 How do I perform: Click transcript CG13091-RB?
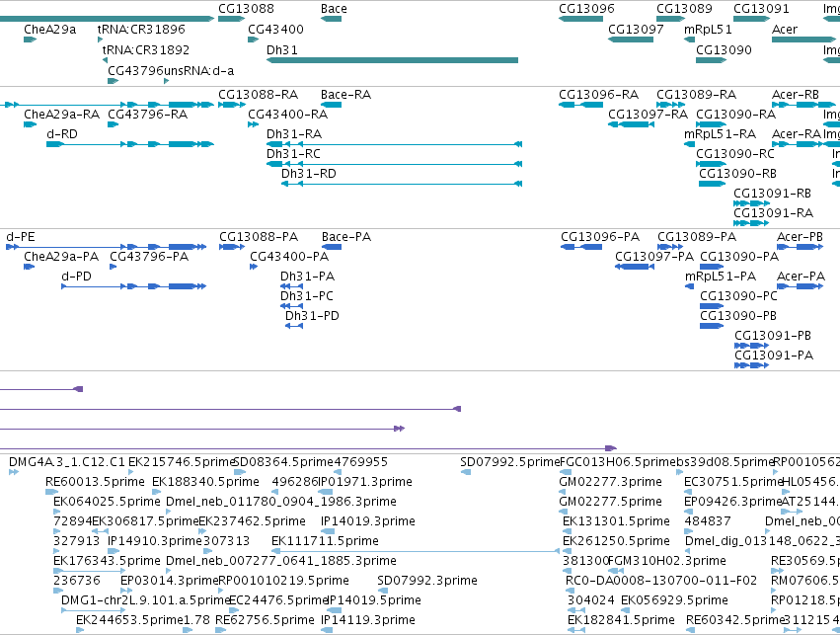[773, 193]
